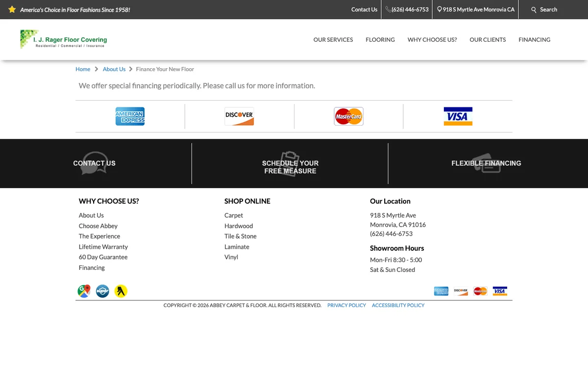The height and width of the screenshot is (368, 588).
Task: Click the Showroom Hours heading
Action: 397,248
